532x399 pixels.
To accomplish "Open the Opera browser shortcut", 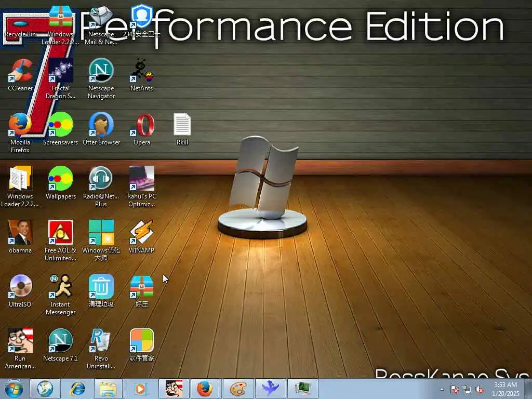I will pyautogui.click(x=141, y=129).
